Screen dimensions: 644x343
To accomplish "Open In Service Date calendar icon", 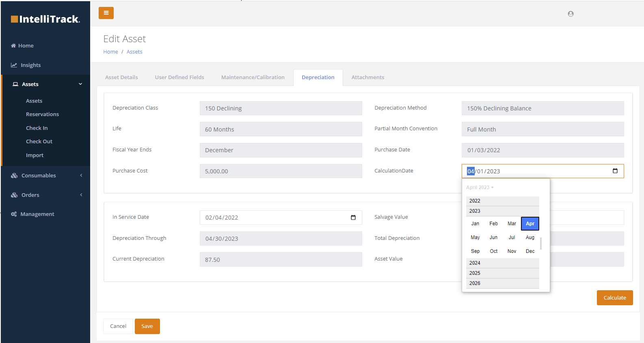I will click(353, 218).
